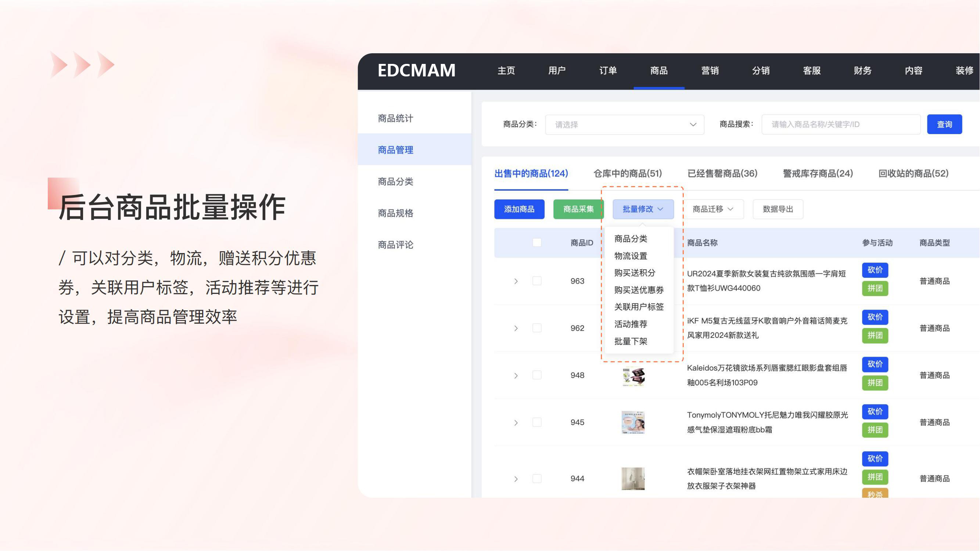Click 拼团 tag on product 963

point(875,289)
